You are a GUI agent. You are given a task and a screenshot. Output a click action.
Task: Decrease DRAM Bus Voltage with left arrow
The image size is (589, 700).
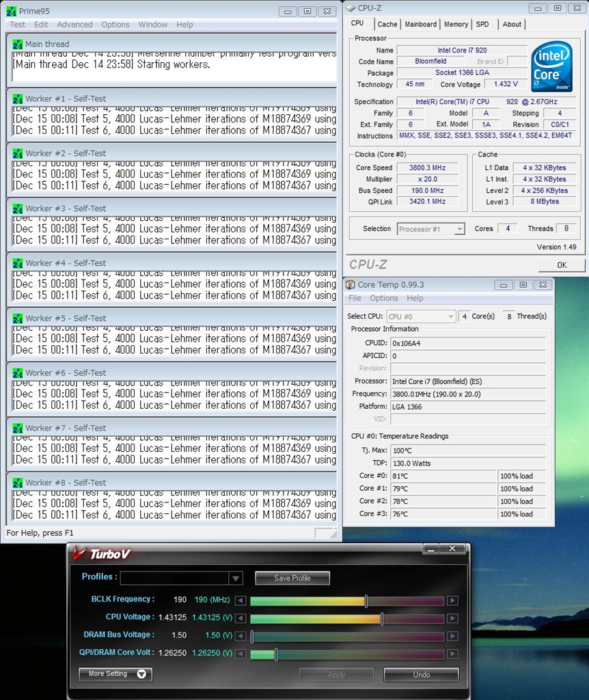(240, 636)
